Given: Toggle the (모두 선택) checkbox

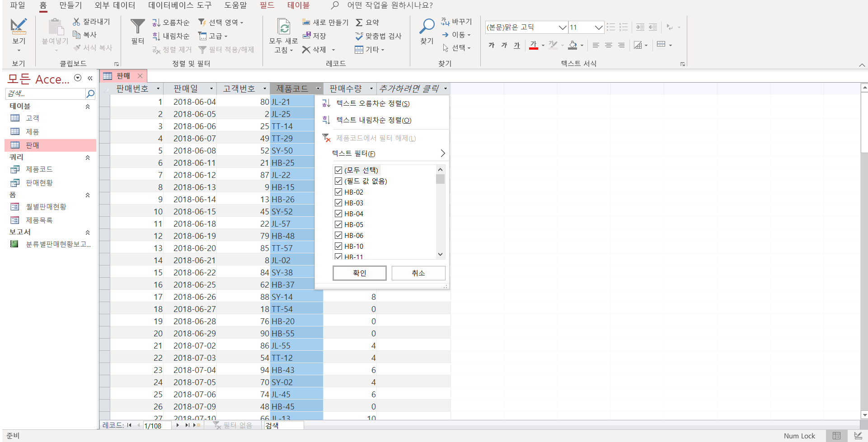Looking at the screenshot, I should [338, 170].
